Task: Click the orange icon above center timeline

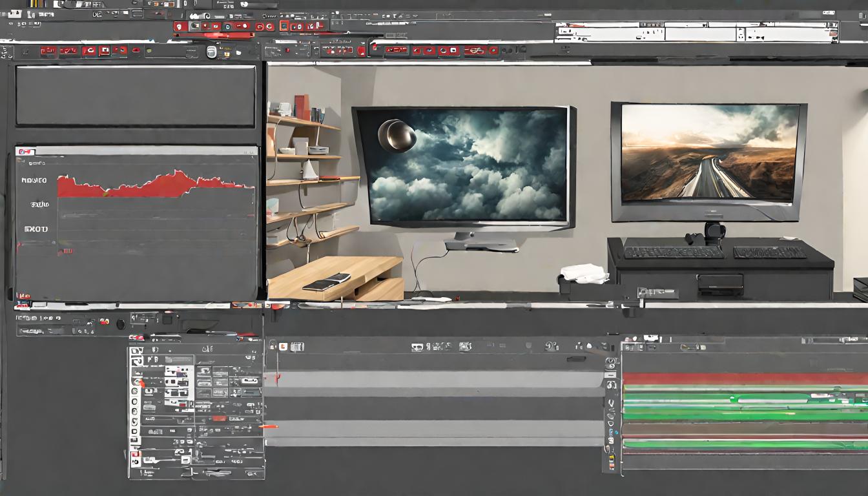Action: click(283, 347)
